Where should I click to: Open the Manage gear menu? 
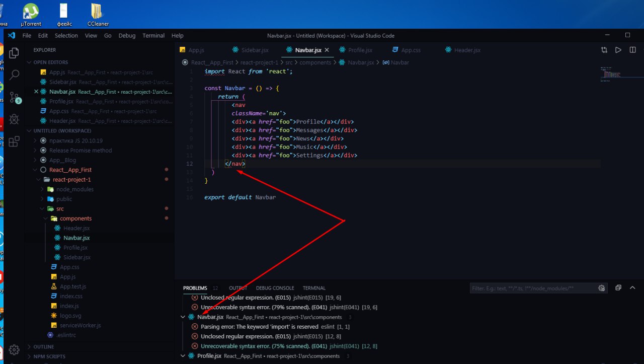(14, 349)
